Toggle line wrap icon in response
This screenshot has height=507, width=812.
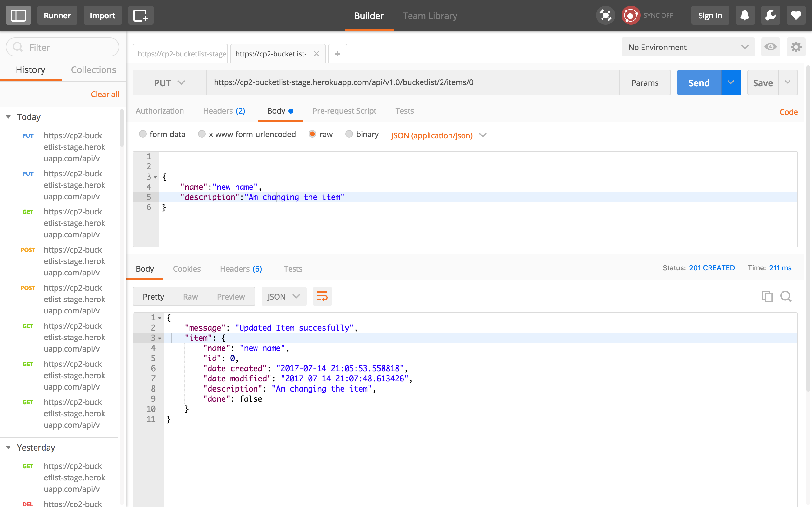[x=322, y=296]
